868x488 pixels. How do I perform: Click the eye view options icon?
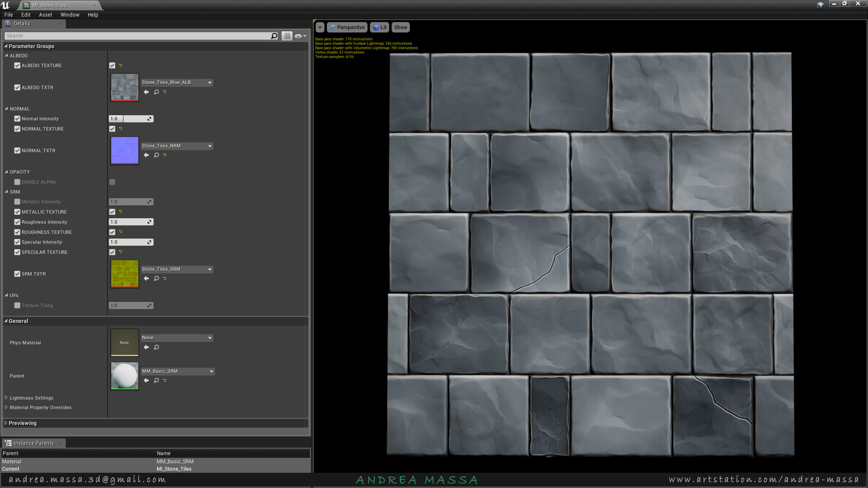click(x=299, y=36)
